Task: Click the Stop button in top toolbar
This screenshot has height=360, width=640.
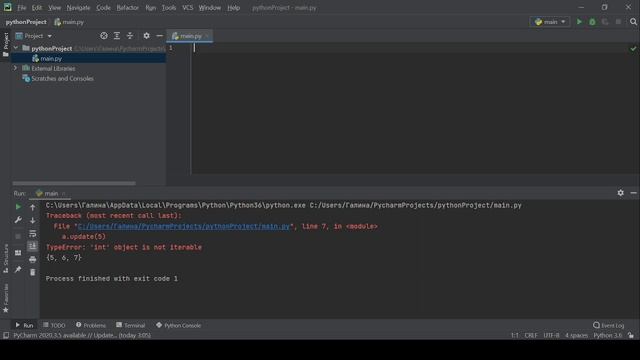Action: [x=618, y=22]
